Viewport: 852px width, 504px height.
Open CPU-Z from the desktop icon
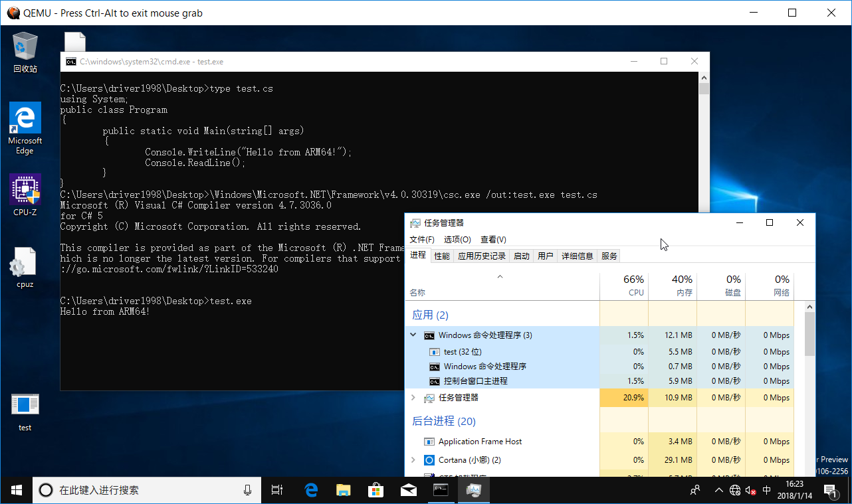[x=25, y=189]
